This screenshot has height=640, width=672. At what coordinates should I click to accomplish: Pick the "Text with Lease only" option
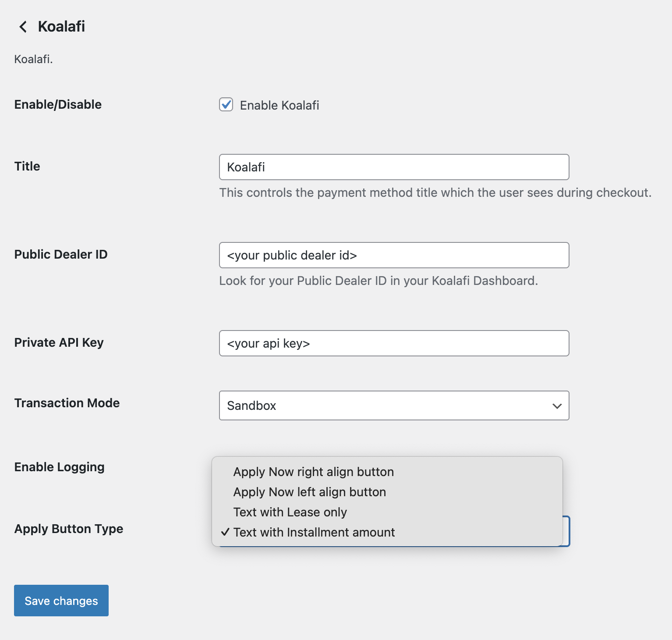tap(290, 512)
